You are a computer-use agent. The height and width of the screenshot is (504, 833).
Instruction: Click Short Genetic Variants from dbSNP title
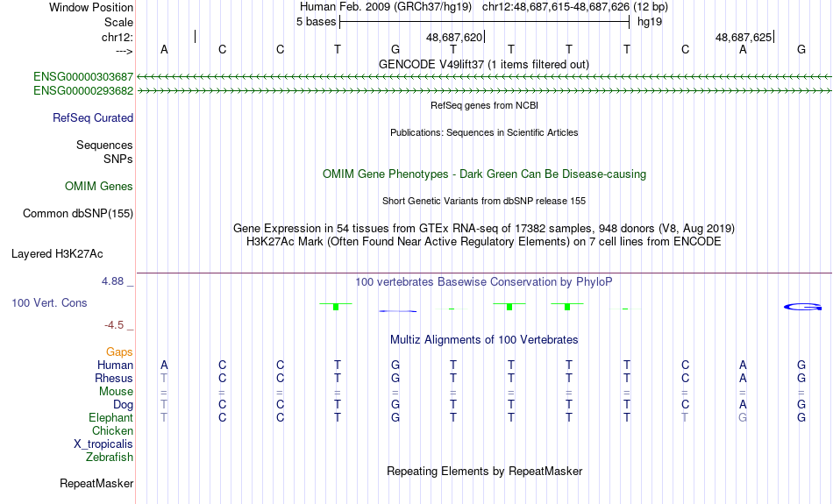[484, 201]
